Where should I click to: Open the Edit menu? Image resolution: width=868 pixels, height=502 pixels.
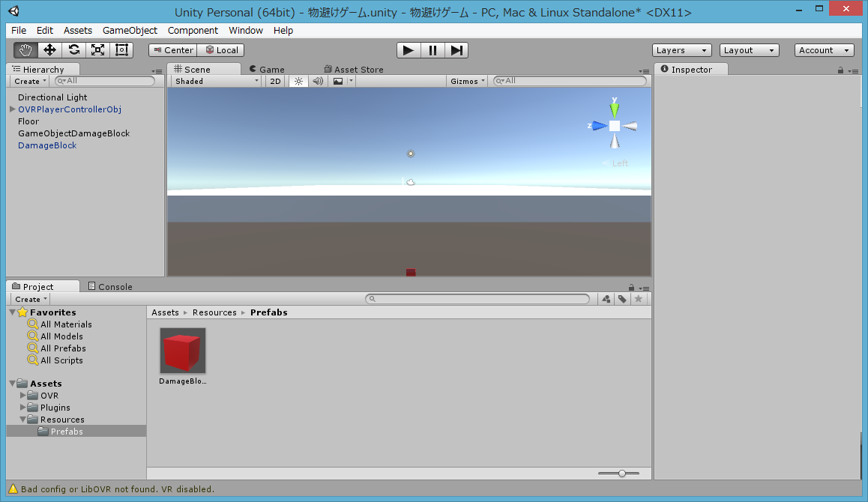pos(45,31)
